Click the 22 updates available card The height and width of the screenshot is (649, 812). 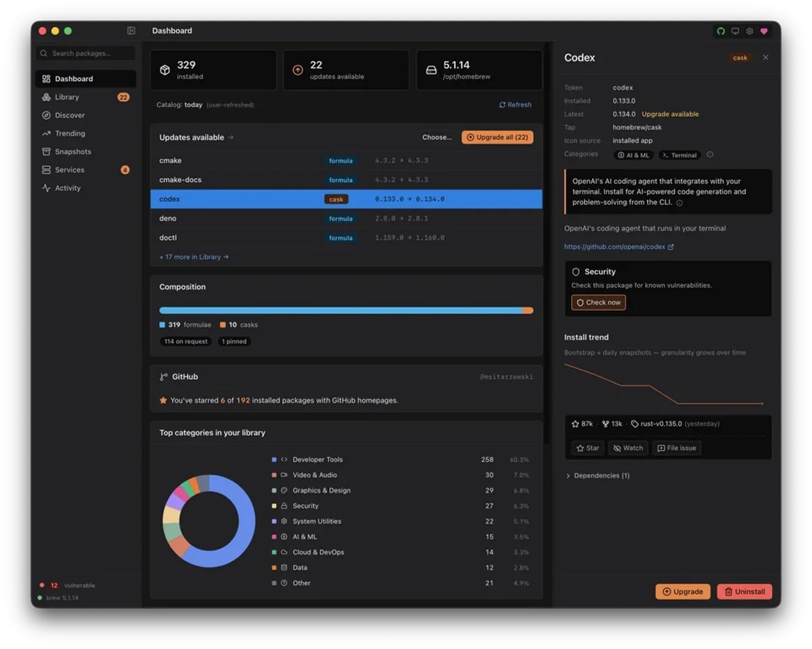[x=346, y=70]
